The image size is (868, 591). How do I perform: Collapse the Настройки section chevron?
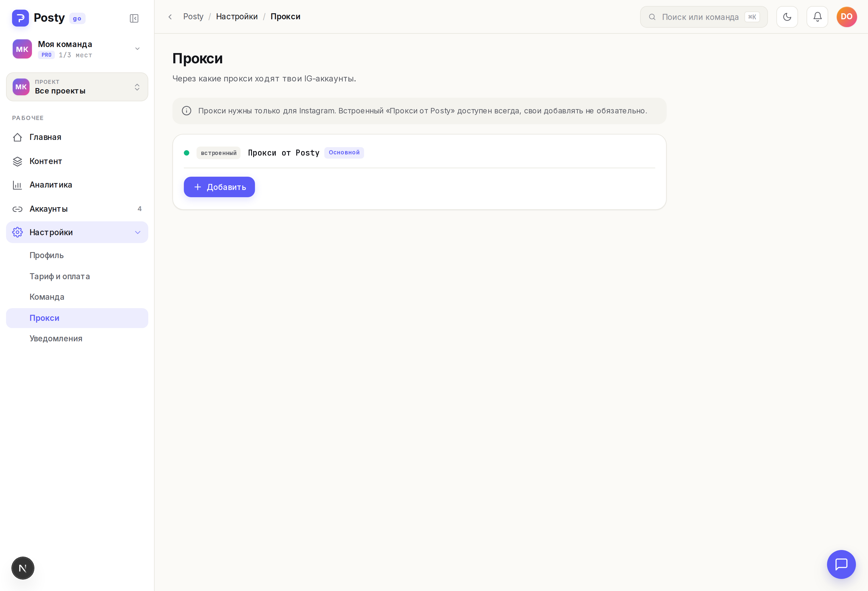click(x=138, y=232)
